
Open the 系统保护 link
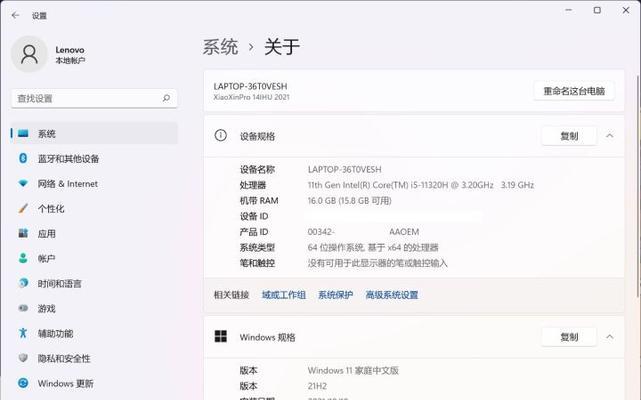(336, 295)
